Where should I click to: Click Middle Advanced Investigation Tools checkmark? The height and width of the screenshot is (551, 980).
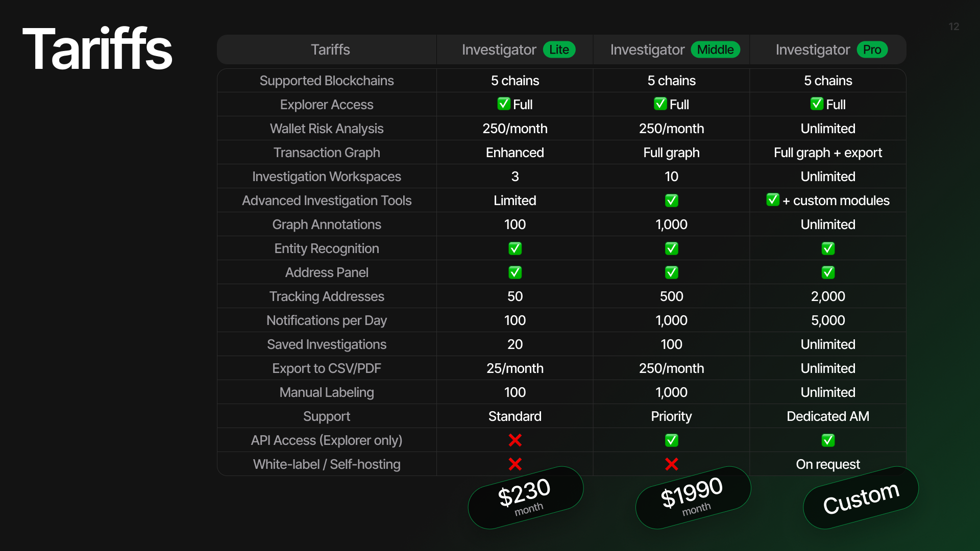click(x=671, y=201)
